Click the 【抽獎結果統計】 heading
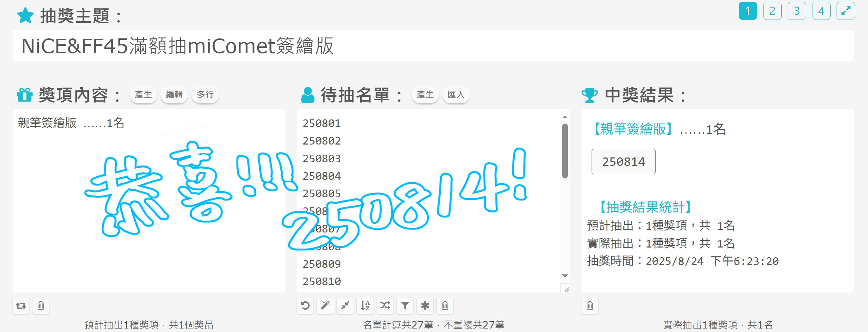868x332 pixels. tap(645, 207)
